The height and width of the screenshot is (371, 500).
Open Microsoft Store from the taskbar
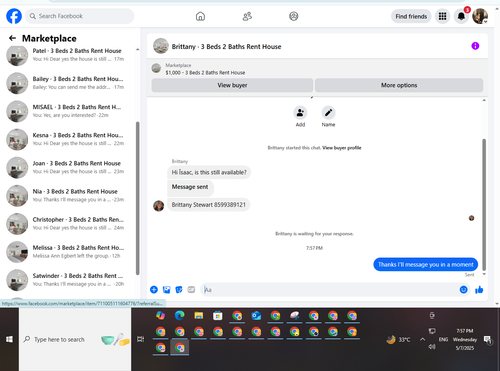tap(218, 315)
